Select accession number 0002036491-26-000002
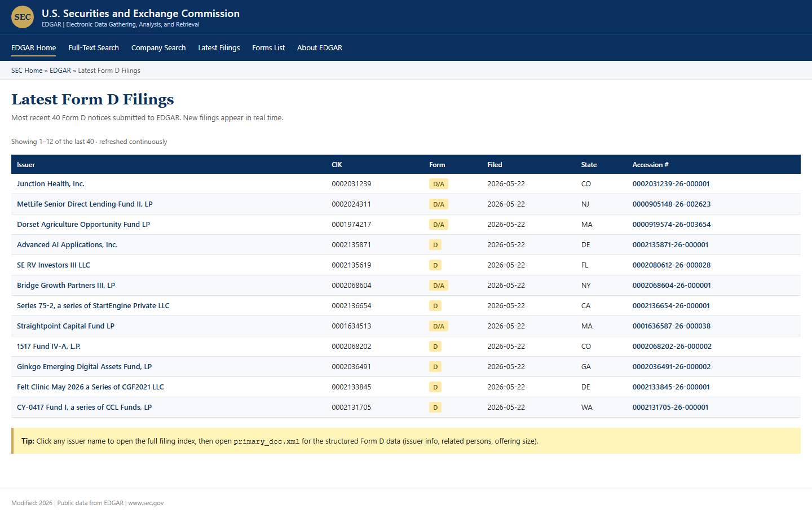The height and width of the screenshot is (517, 812). pyautogui.click(x=672, y=367)
